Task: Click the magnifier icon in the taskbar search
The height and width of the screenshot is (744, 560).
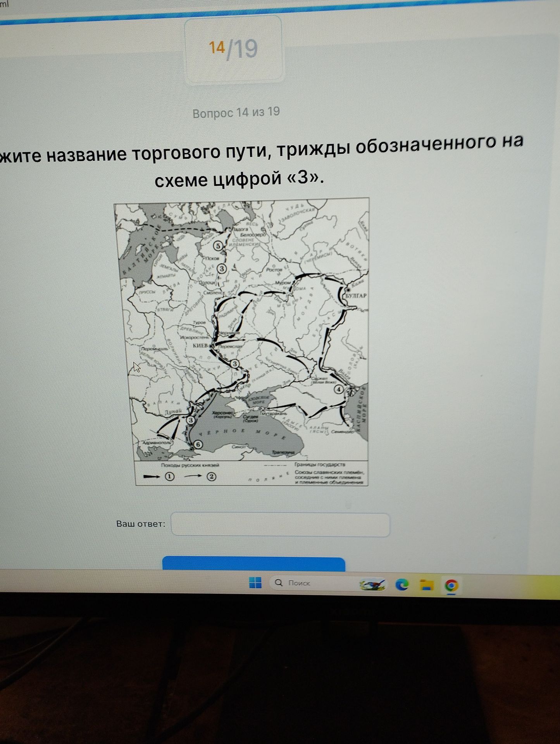Action: click(x=279, y=582)
